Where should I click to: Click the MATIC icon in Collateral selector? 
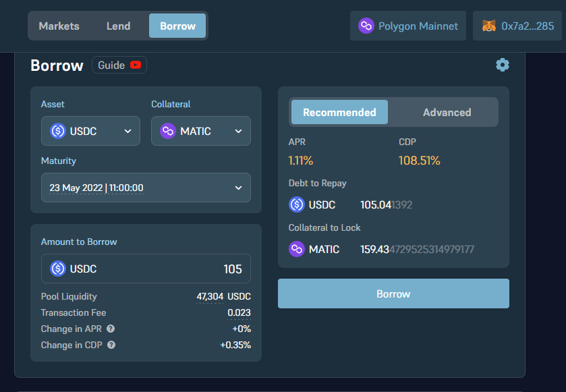pyautogui.click(x=168, y=131)
